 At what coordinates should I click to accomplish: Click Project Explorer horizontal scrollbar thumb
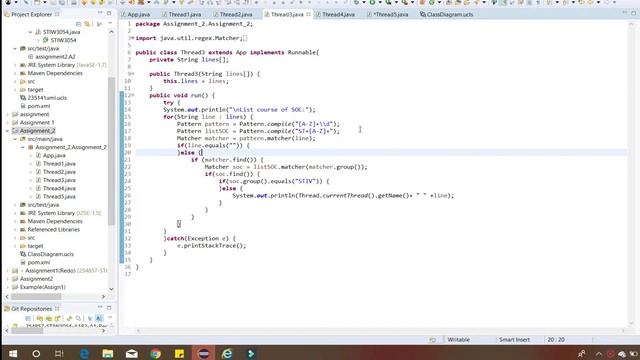[x=36, y=297]
